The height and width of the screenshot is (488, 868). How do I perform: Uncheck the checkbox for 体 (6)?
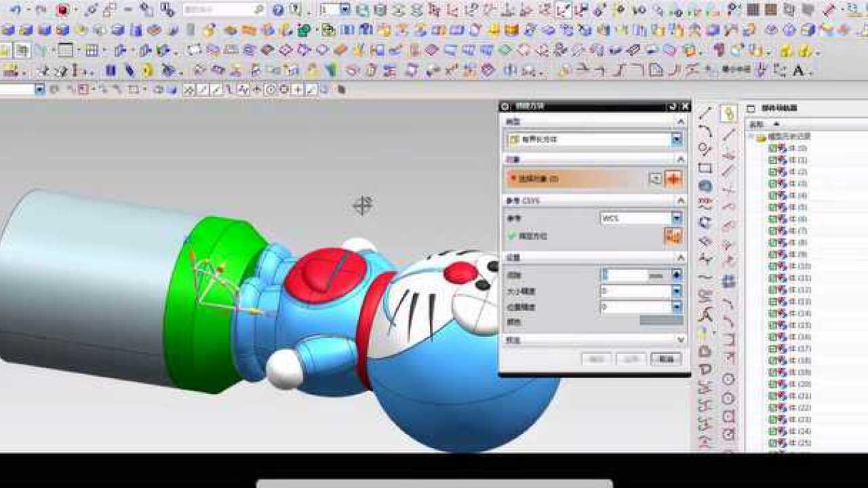[x=772, y=219]
